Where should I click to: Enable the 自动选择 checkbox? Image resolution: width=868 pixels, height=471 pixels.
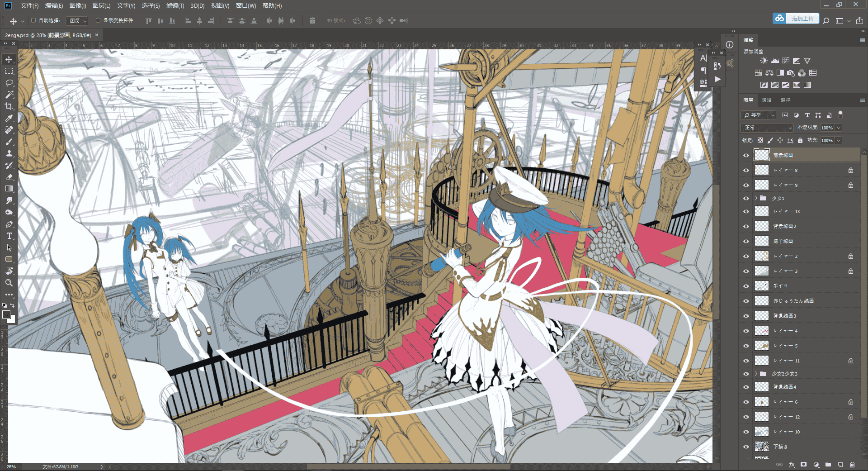[33, 20]
